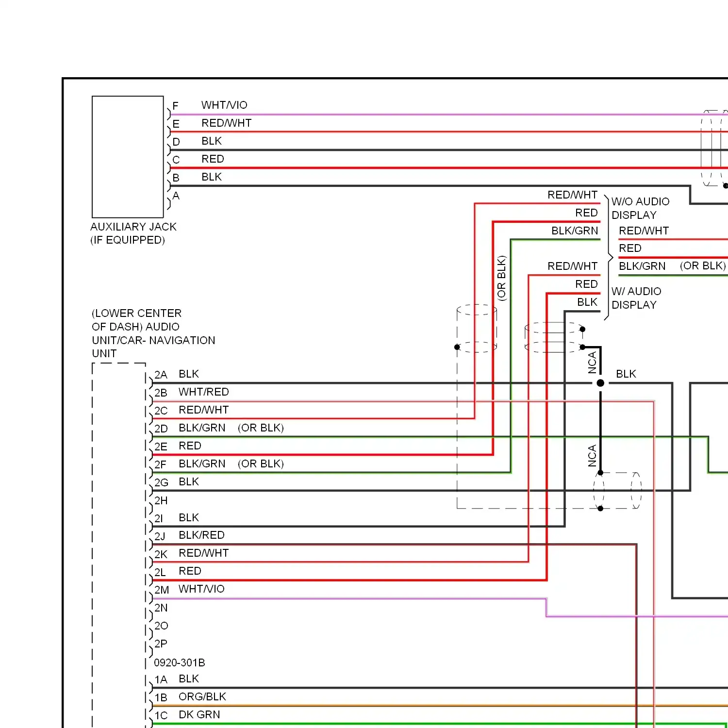This screenshot has height=728, width=728.
Task: Click RED wire label at pin 2E
Action: [190, 446]
